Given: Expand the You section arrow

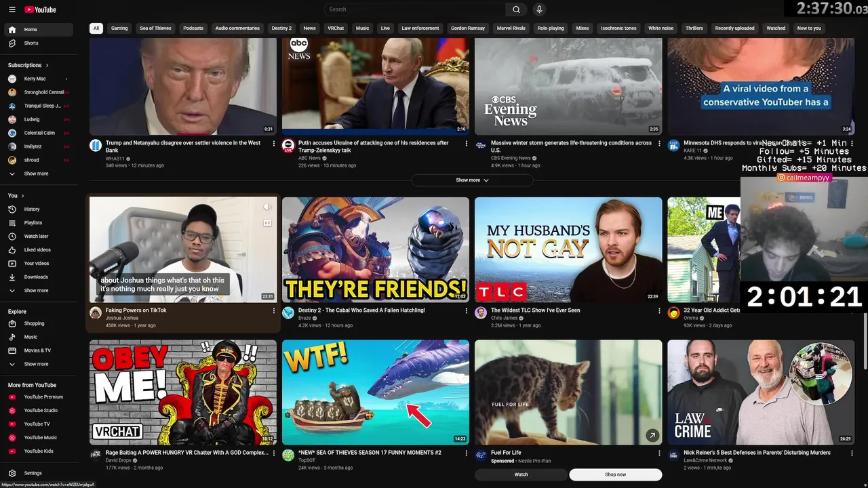Looking at the screenshot, I should pos(23,196).
